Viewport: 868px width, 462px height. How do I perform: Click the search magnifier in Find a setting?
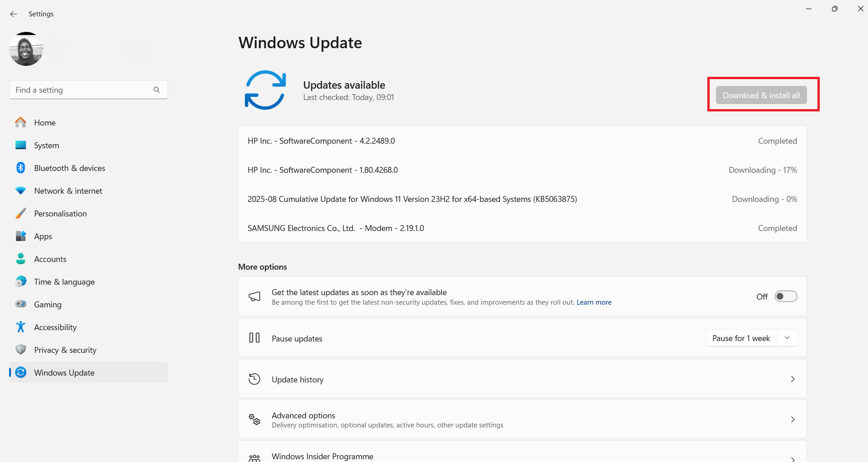(157, 90)
